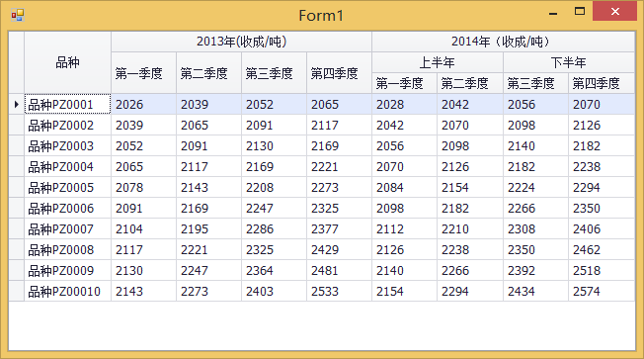Select the 品种 column header
The width and height of the screenshot is (644, 359).
click(68, 62)
